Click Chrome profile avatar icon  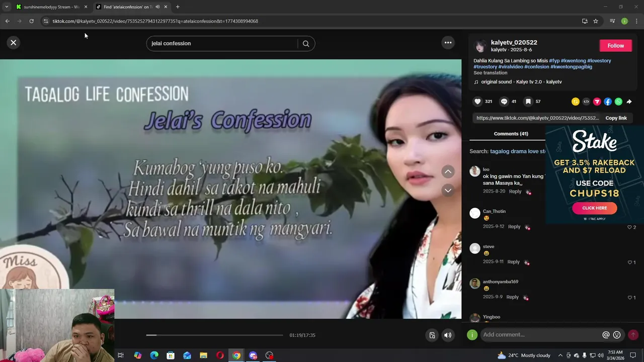pos(624,21)
